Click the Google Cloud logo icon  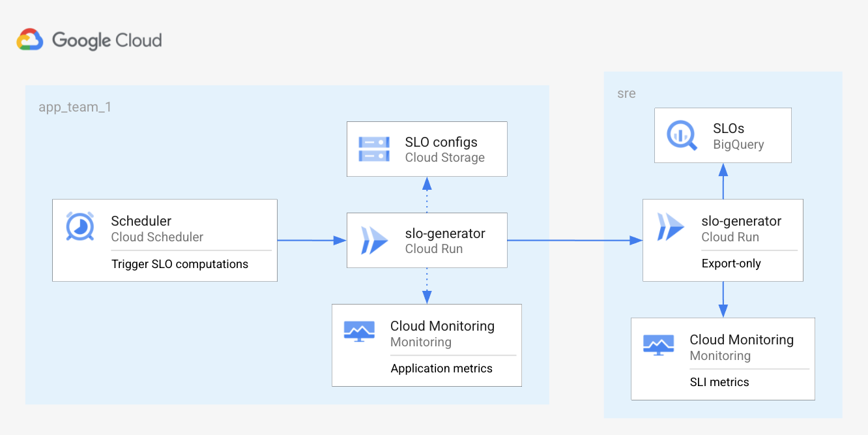coord(30,40)
